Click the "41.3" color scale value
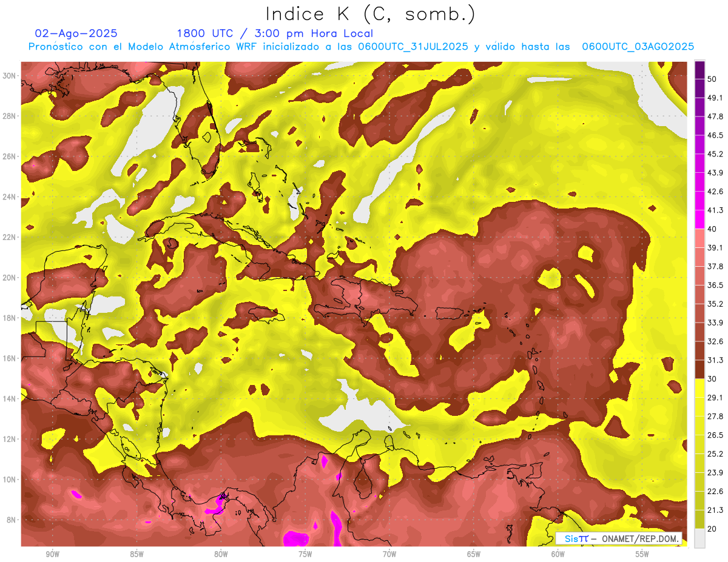Screen dimensions: 728x562 coord(715,210)
